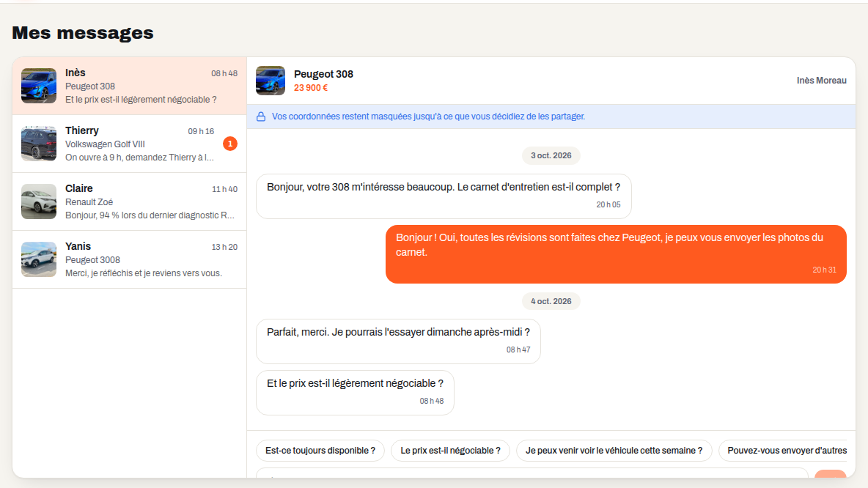Select the orange reply about Peugeot révisions
This screenshot has width=868, height=488.
coord(616,254)
